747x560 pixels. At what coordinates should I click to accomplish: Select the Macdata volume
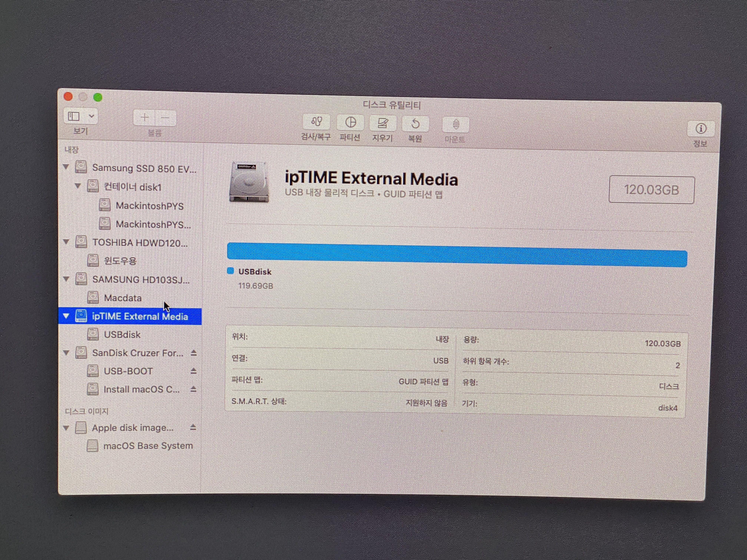coord(123,298)
